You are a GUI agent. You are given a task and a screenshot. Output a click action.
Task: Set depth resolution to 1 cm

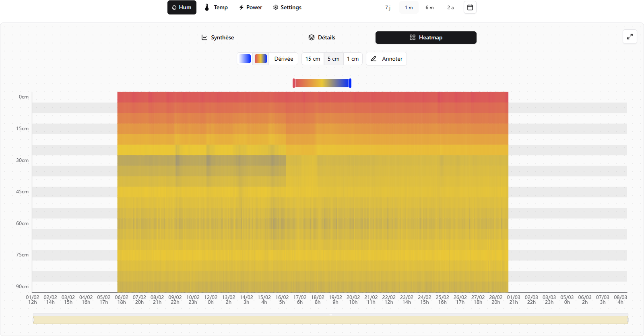[353, 59]
